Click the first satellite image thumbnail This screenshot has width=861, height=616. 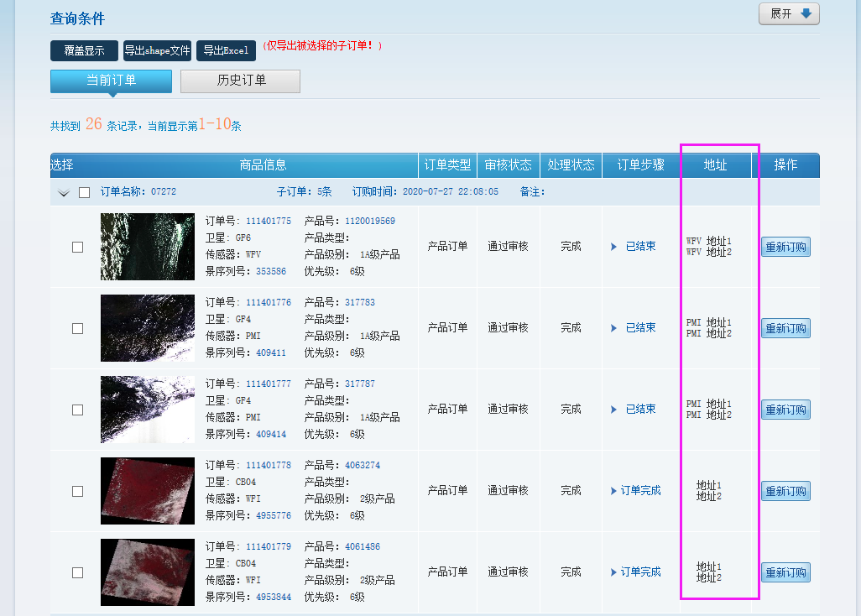click(147, 246)
